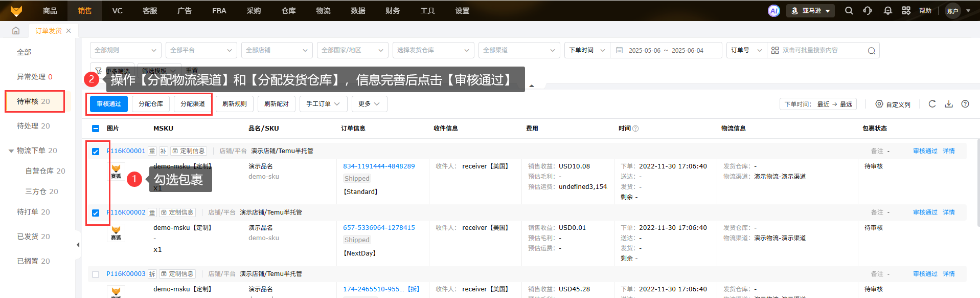
Task: Click the batch search input field
Action: click(x=823, y=50)
